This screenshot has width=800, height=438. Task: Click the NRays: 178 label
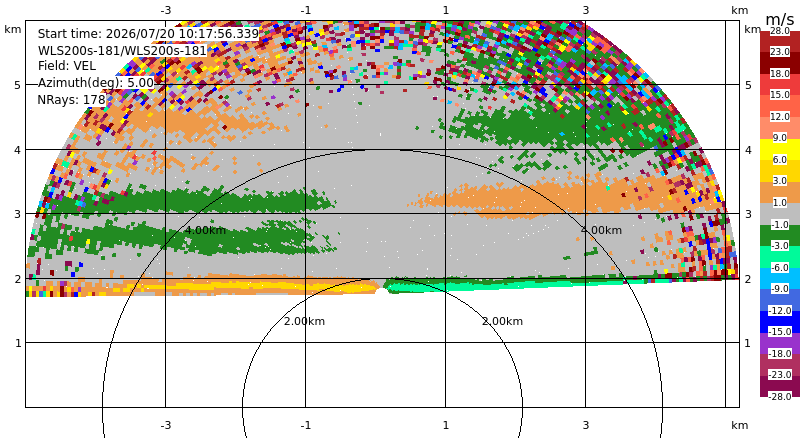point(71,100)
